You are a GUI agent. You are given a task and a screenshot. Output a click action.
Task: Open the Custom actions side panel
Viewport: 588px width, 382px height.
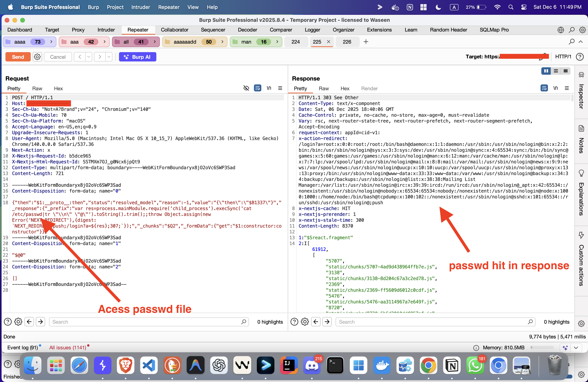581,259
